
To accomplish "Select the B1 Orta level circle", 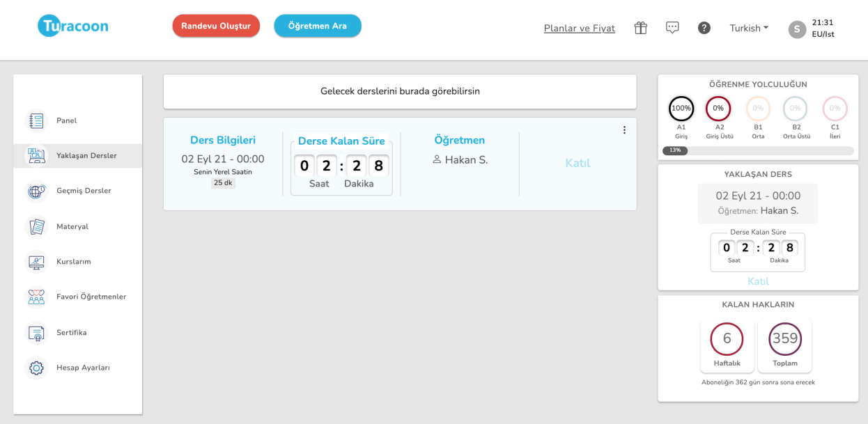I will coord(758,109).
